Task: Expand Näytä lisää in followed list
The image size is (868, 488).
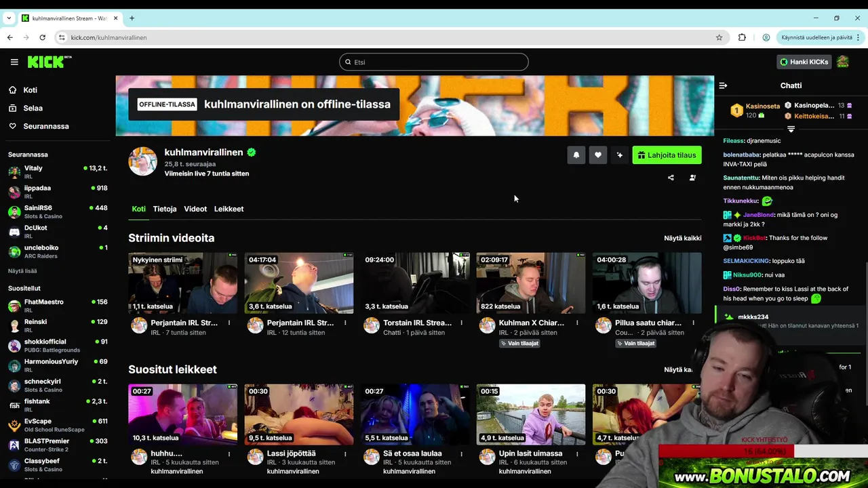Action: pos(22,271)
